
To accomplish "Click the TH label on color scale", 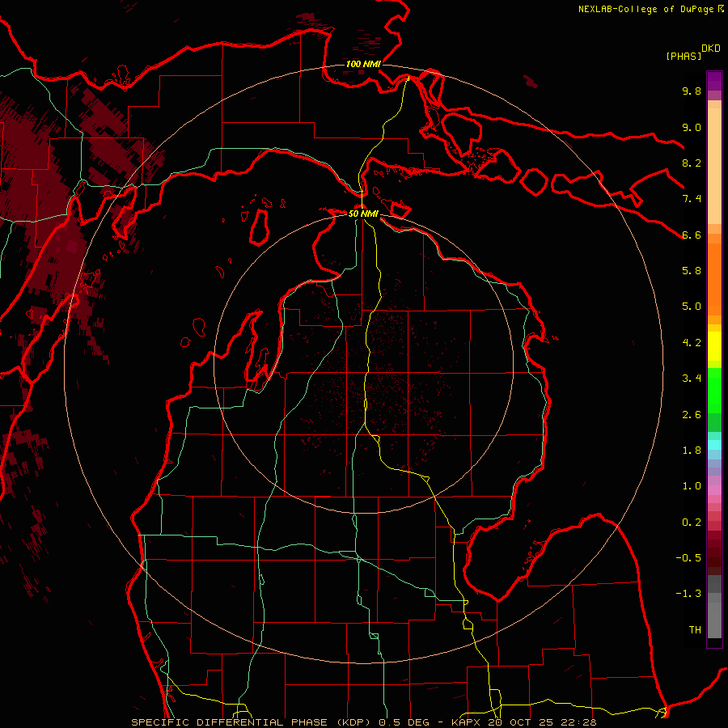I will (695, 630).
